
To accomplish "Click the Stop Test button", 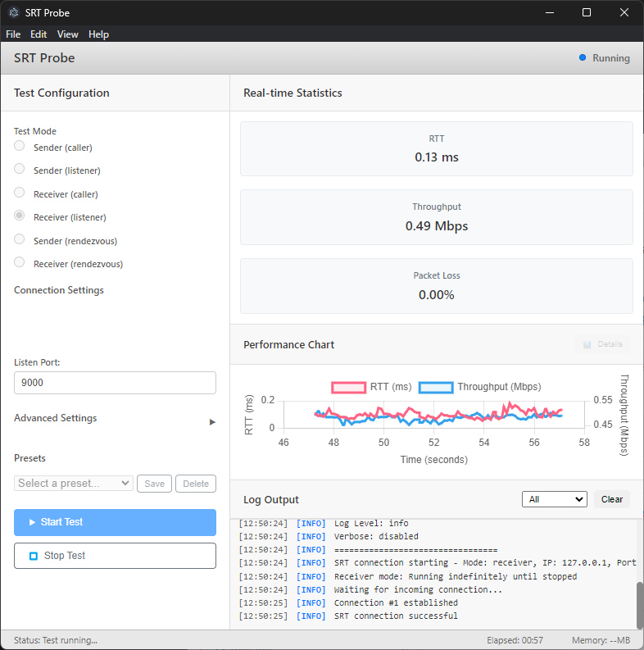I will tap(115, 556).
